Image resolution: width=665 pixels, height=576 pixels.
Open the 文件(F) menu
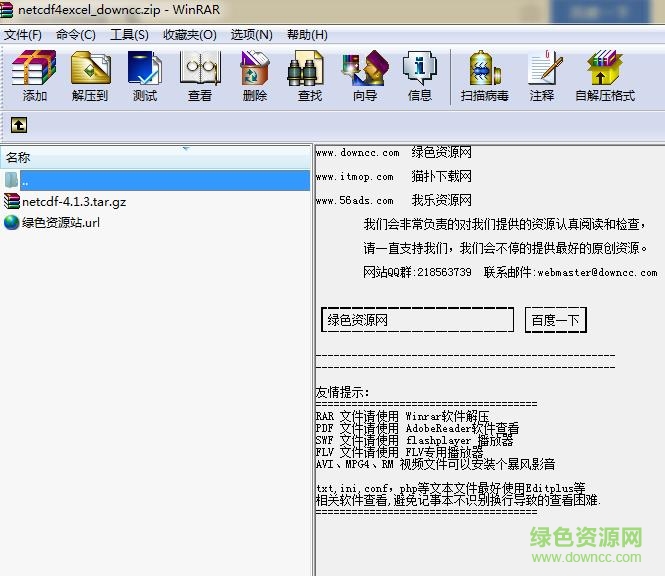click(23, 35)
